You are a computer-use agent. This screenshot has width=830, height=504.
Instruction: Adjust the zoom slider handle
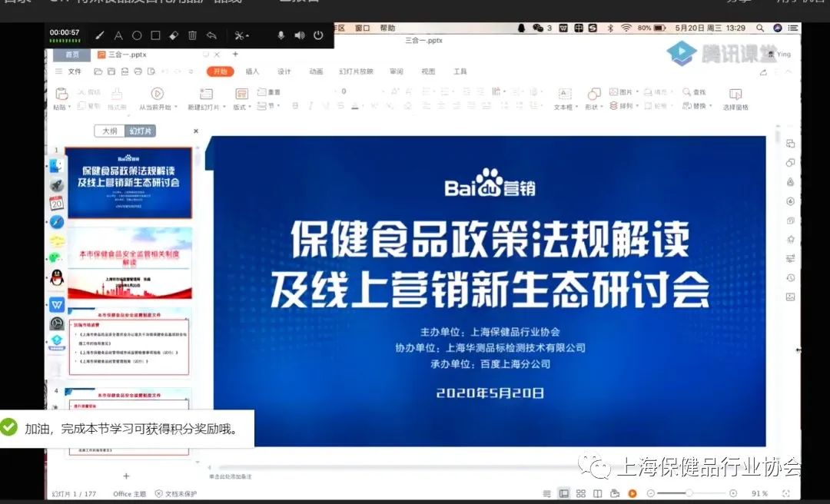[689, 493]
